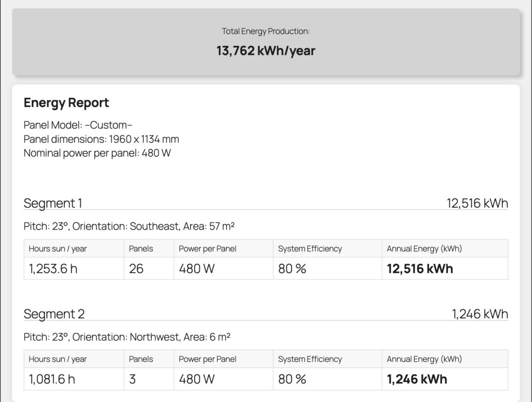Click the Southeast orientation description line
Viewport: 532px width, 402px height.
click(129, 226)
